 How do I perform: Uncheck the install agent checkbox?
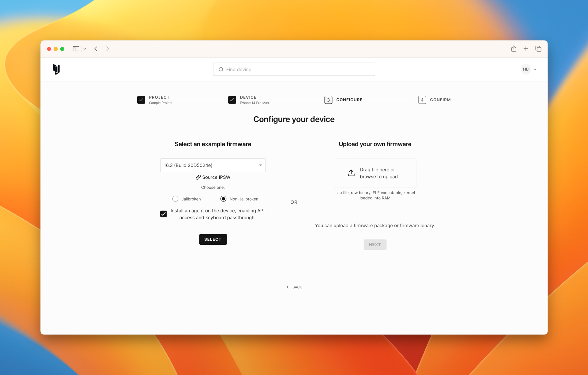[x=163, y=214]
